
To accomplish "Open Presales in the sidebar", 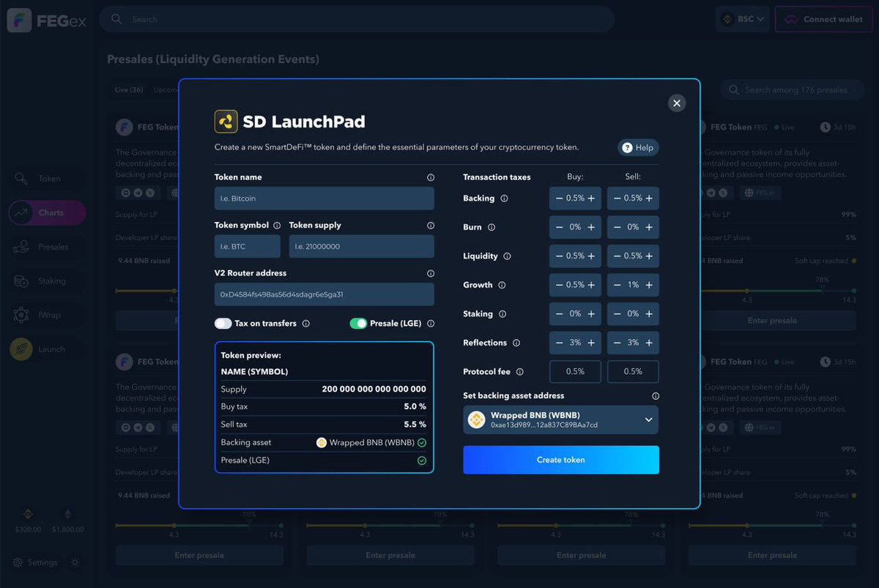I will 48,247.
